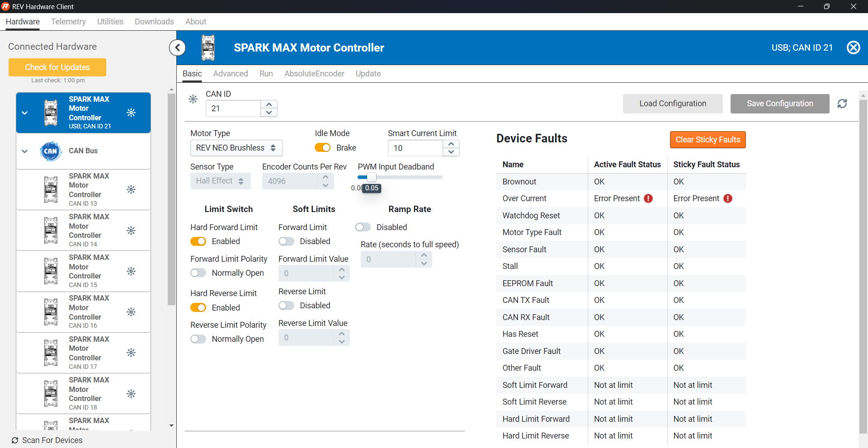Screen dimensions: 868x448
Task: Collapse the hardware sidebar with back arrow
Action: click(x=178, y=47)
